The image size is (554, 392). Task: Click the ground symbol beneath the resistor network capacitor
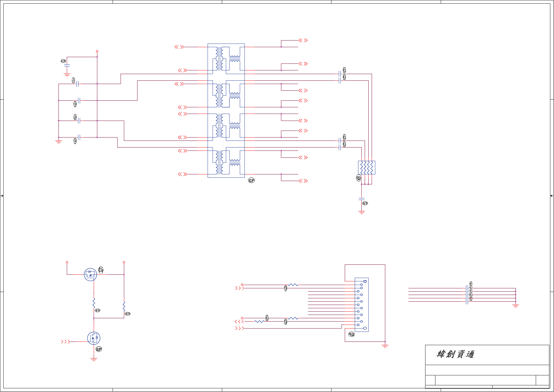[362, 212]
